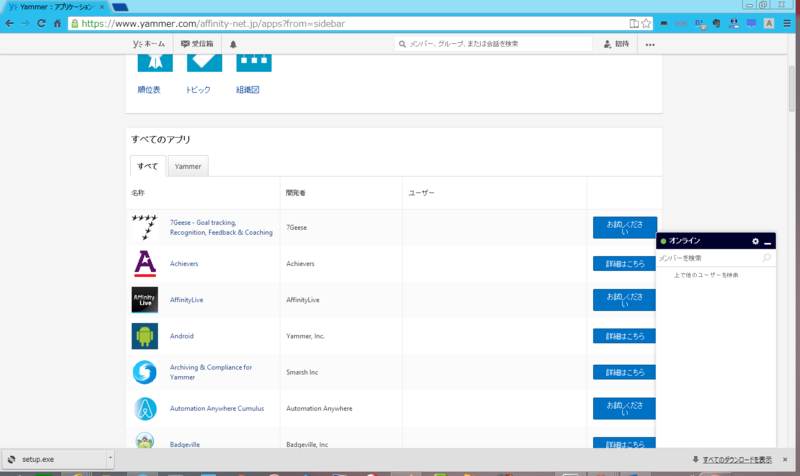This screenshot has width=800, height=476.
Task: Open the three-dot more menu
Action: [x=650, y=45]
